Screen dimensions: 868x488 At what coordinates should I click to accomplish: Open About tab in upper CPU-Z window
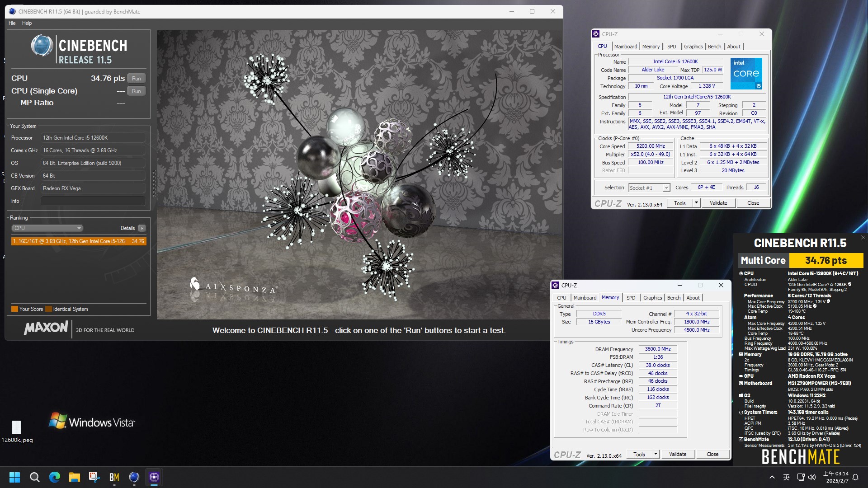734,47
